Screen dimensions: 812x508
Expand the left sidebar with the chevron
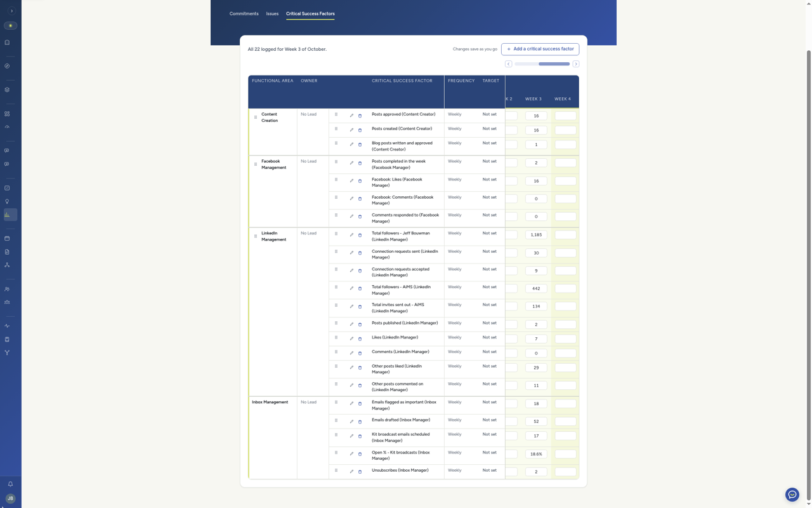point(11,11)
